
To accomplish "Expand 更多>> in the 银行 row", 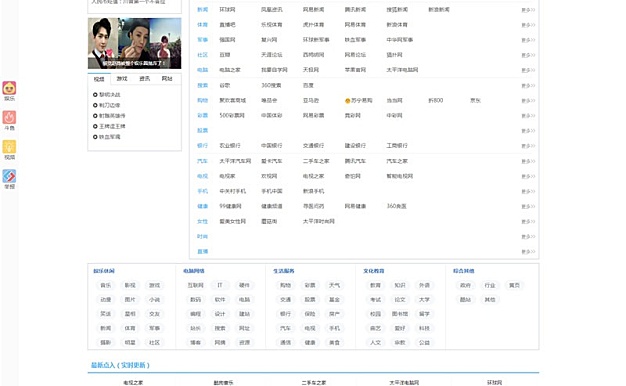I will [528, 146].
